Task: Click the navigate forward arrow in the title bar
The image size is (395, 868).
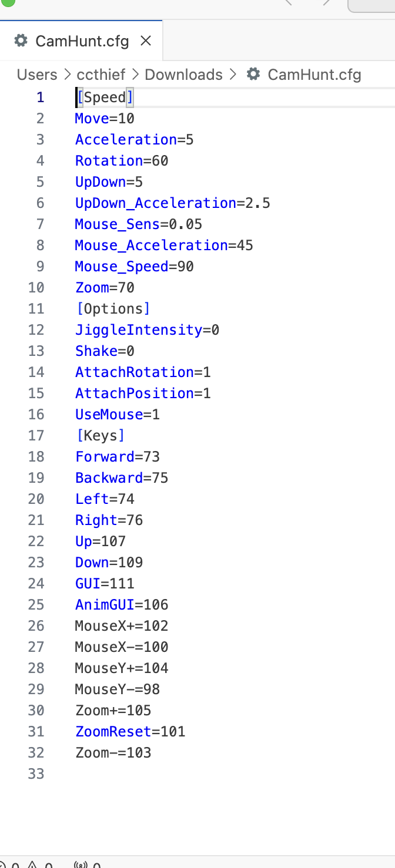Action: point(327,2)
